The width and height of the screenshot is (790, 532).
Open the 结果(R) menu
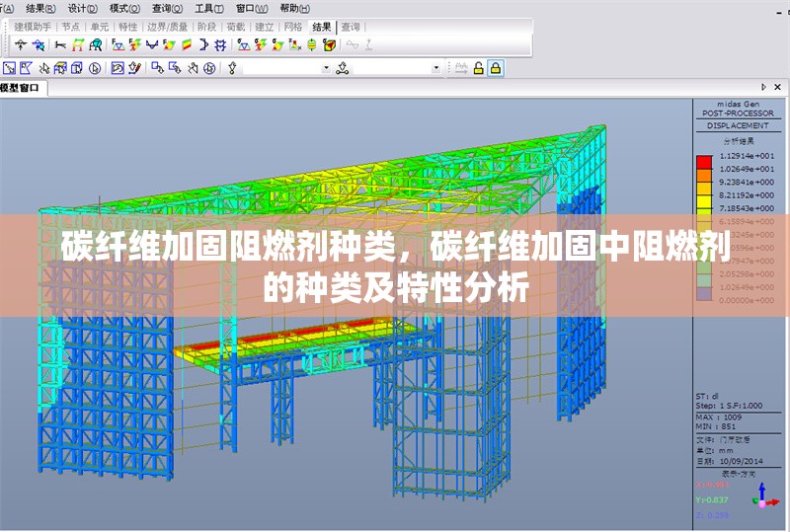click(x=40, y=9)
